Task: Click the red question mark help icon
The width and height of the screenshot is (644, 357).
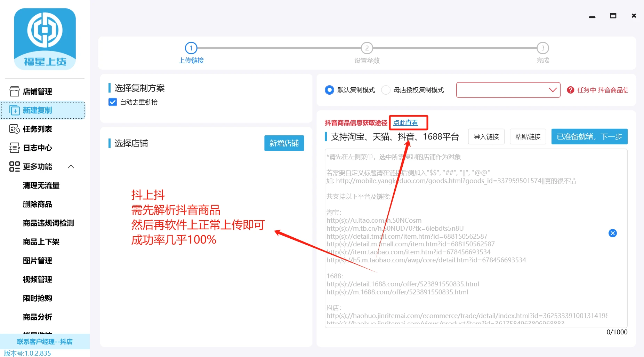Action: 570,90
